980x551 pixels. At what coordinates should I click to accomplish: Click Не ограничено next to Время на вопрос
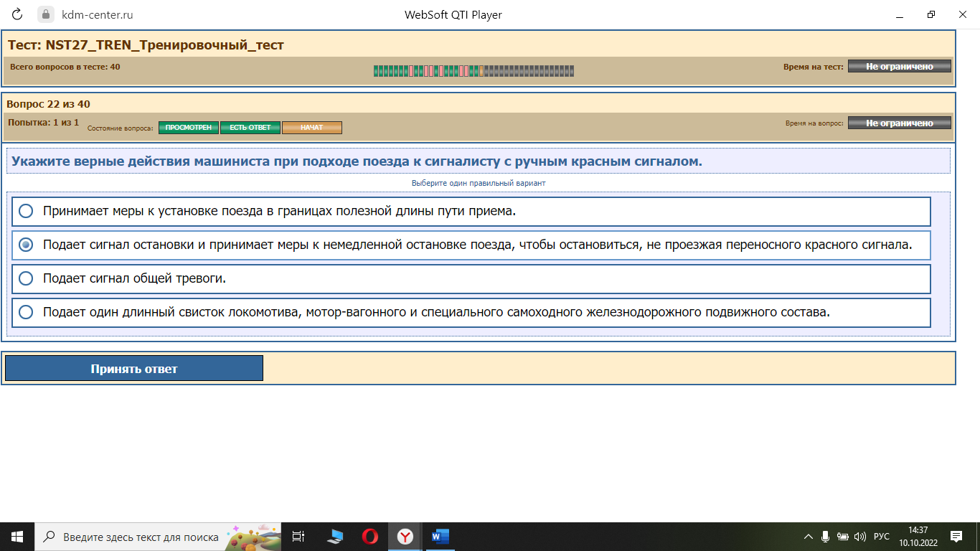tap(900, 123)
